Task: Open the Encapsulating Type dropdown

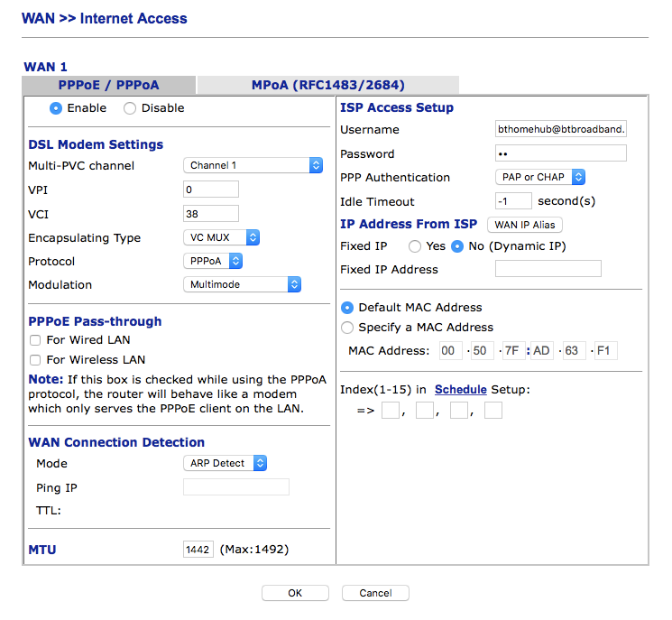Action: 222,237
